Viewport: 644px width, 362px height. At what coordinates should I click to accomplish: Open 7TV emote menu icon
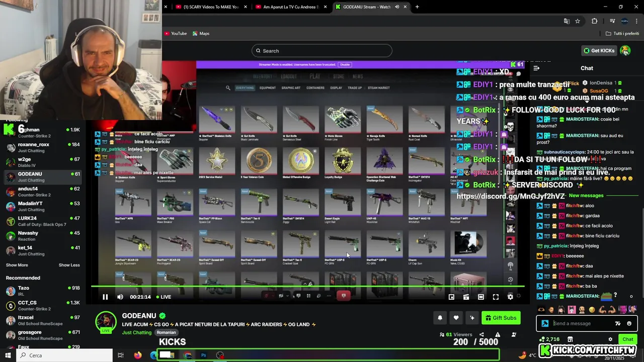pos(618,323)
